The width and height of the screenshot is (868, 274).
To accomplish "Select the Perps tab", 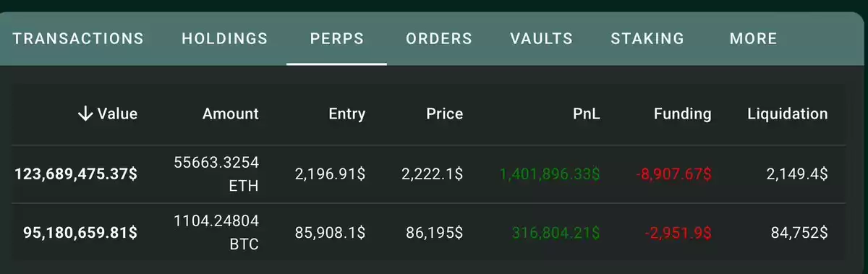I will tap(336, 38).
